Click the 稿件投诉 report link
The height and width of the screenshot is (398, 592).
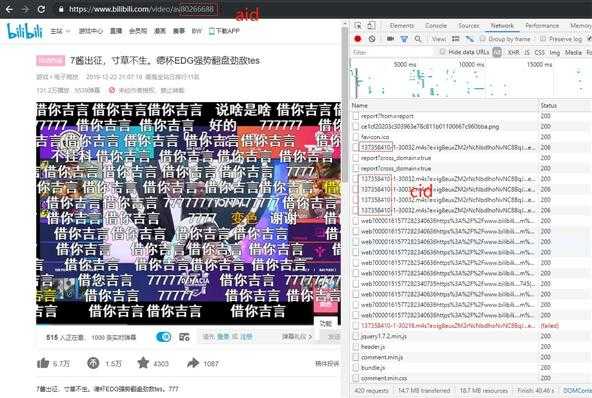(327, 364)
